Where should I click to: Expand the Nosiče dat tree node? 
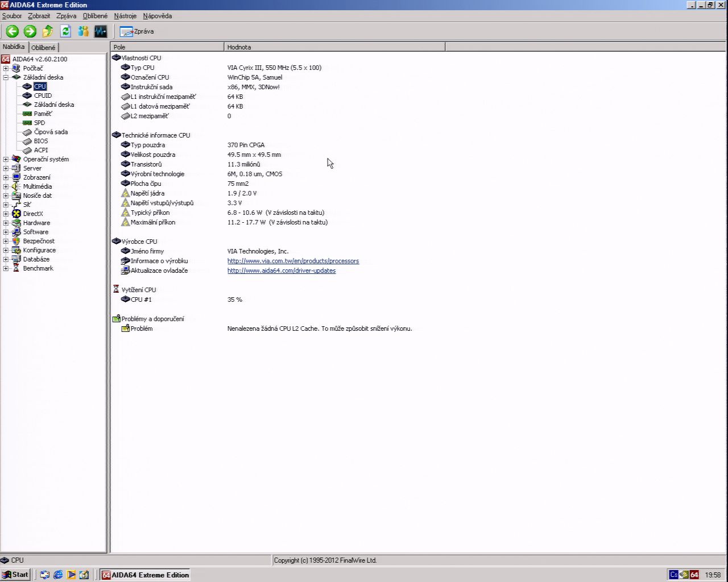coord(6,196)
